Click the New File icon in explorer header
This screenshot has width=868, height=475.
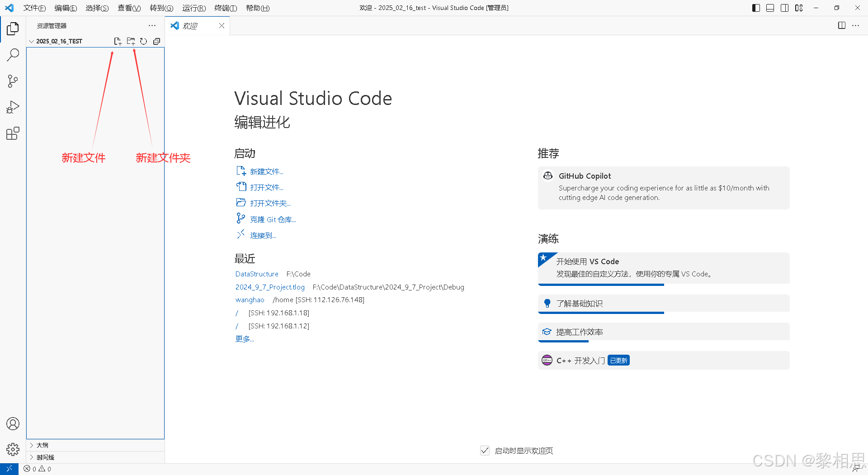[x=118, y=41]
